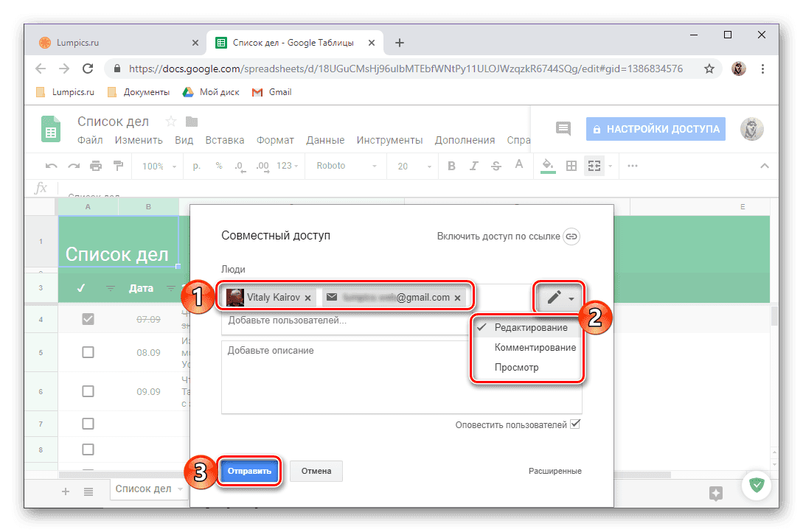Uncheck Оповестить пользователей option
803x532 pixels.
pyautogui.click(x=574, y=424)
